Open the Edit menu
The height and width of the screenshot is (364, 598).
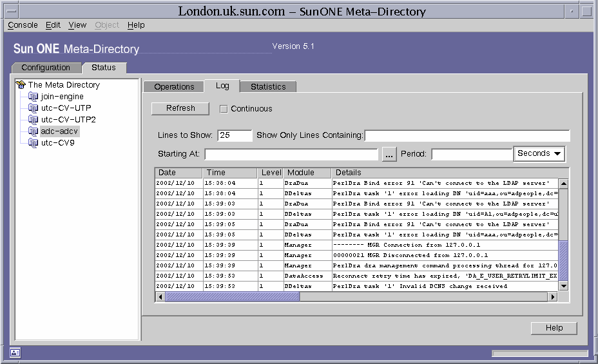tap(53, 25)
